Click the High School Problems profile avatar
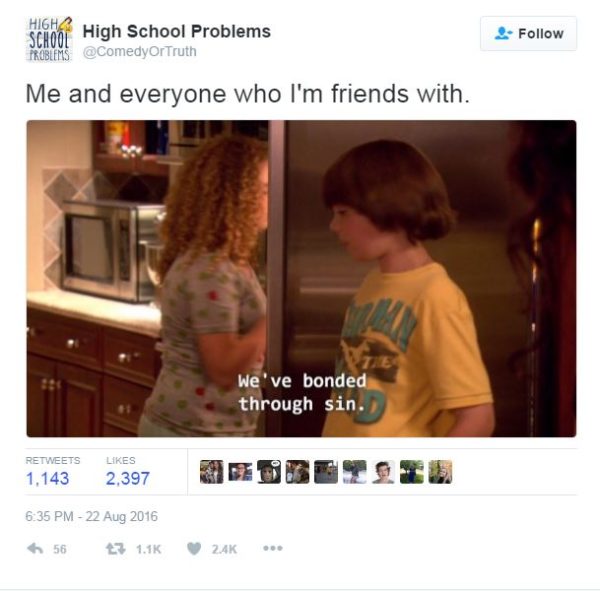Screen dimensions: 600x591 tap(49, 39)
